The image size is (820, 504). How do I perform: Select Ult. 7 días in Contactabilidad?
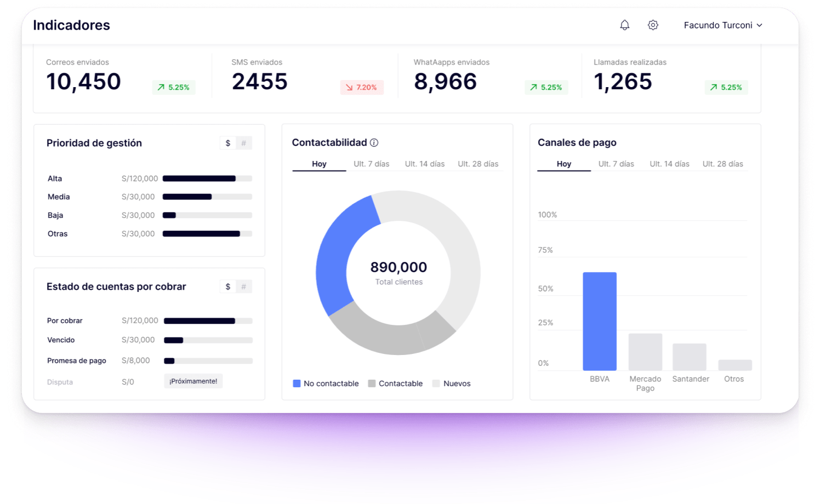(x=372, y=163)
